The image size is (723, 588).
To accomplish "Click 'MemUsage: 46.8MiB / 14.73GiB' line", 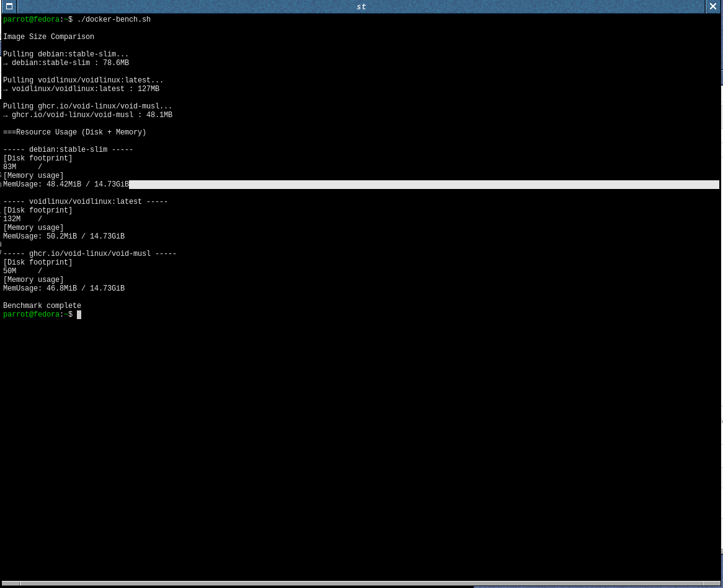I will click(64, 289).
